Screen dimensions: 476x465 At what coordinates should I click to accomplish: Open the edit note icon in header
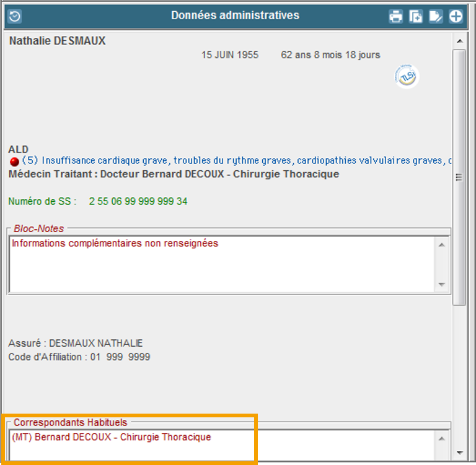436,16
